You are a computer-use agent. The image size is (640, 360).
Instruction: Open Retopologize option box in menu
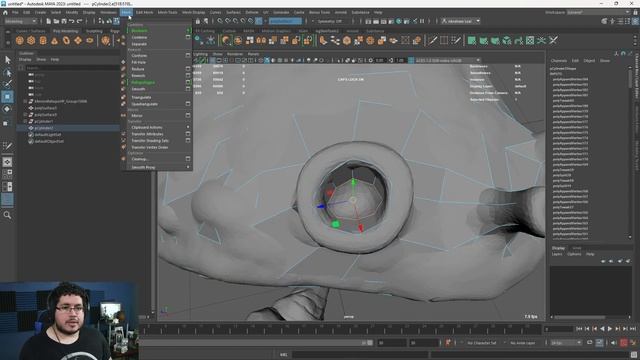(188, 82)
